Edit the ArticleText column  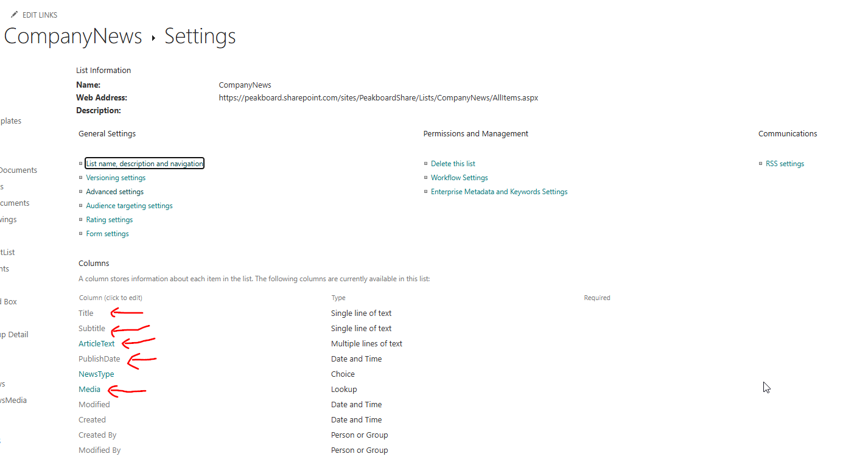pos(97,343)
